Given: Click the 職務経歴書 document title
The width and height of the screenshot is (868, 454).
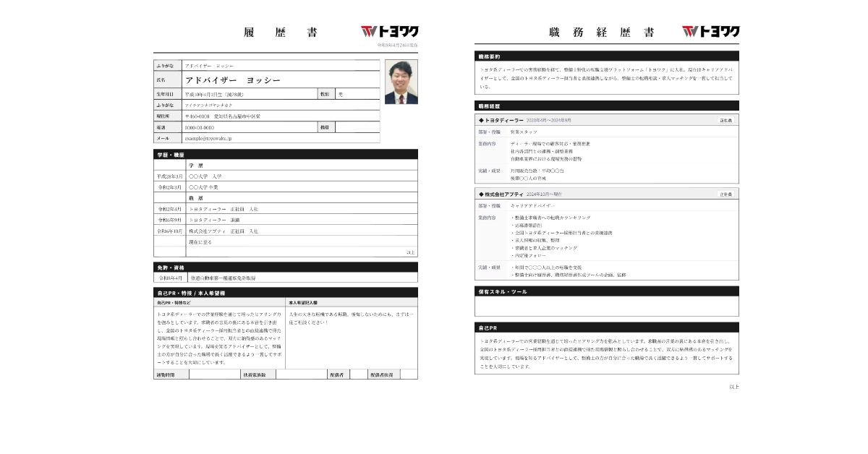Looking at the screenshot, I should [x=603, y=32].
